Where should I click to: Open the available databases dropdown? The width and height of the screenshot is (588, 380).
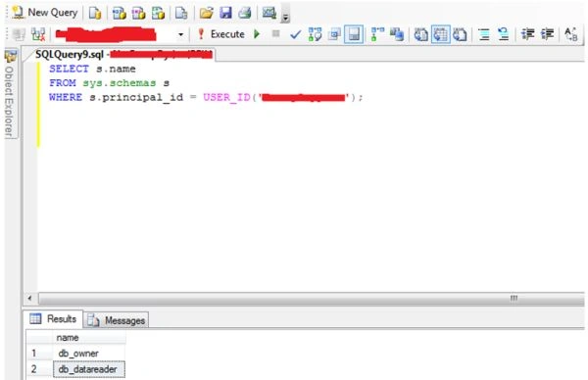180,35
